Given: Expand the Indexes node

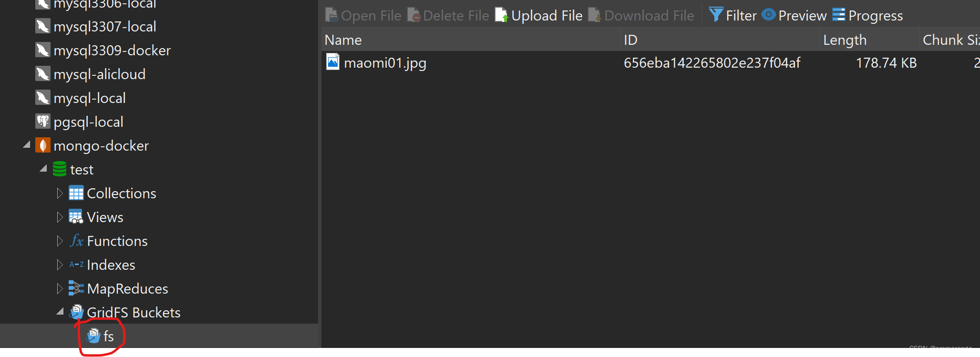Looking at the screenshot, I should click(x=60, y=265).
